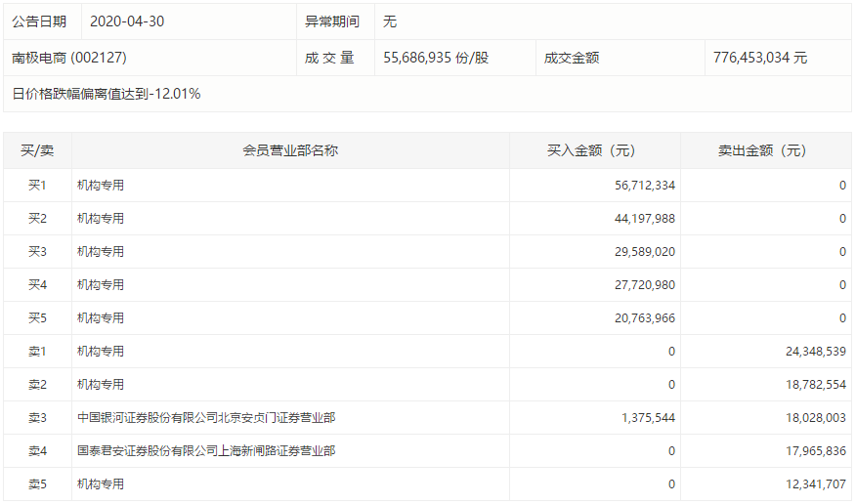The image size is (856, 504).
Task: Click 机构专用 in the 卖1 row
Action: pos(101,352)
